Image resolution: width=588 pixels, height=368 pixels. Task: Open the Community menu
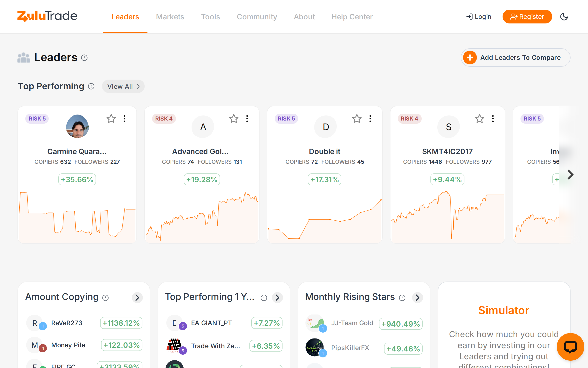click(257, 17)
